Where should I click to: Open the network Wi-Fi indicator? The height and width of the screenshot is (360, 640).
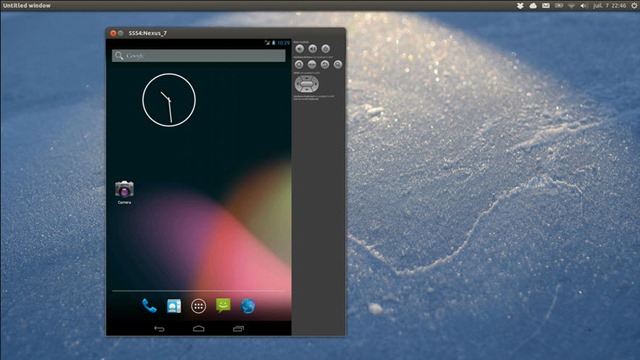point(571,6)
